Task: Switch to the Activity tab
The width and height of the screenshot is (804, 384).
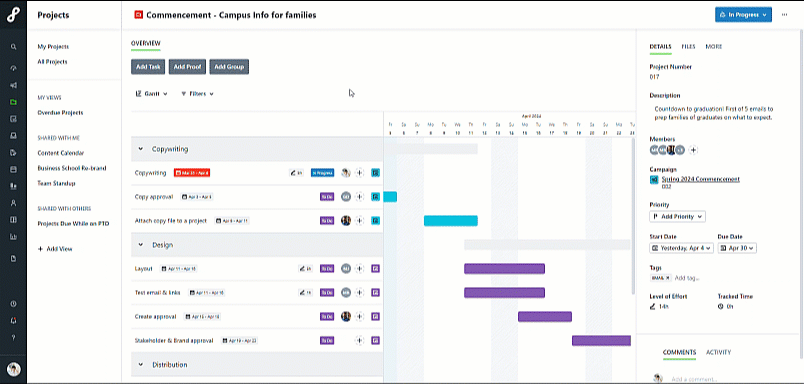Action: point(718,352)
